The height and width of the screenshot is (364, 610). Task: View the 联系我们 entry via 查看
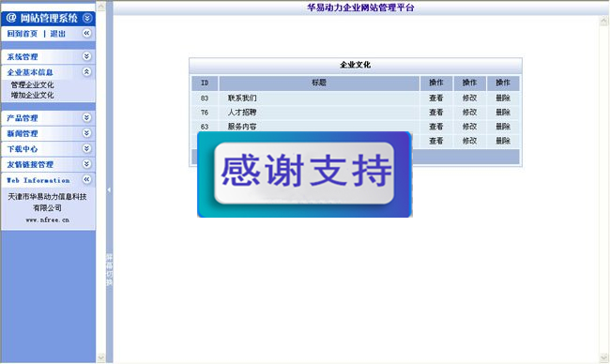436,98
